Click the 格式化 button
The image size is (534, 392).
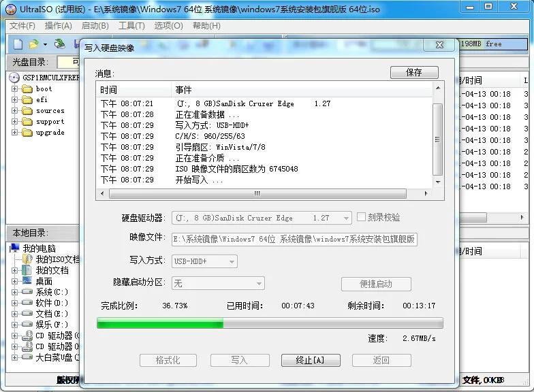pyautogui.click(x=168, y=360)
